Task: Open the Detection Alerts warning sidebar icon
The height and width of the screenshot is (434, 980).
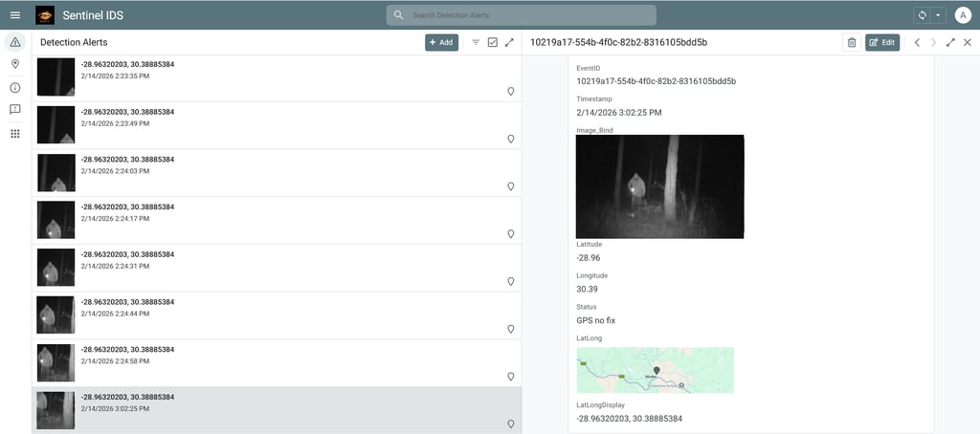Action: pos(15,42)
